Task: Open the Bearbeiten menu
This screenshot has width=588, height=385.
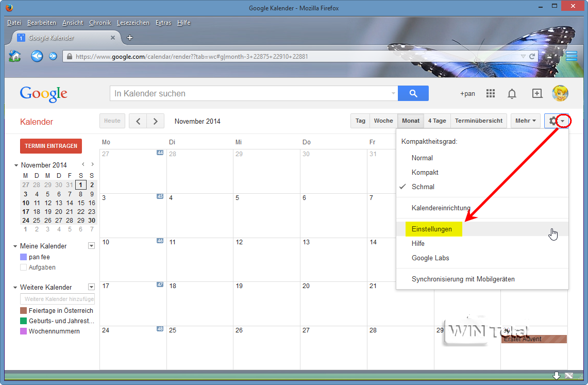Action: tap(42, 23)
